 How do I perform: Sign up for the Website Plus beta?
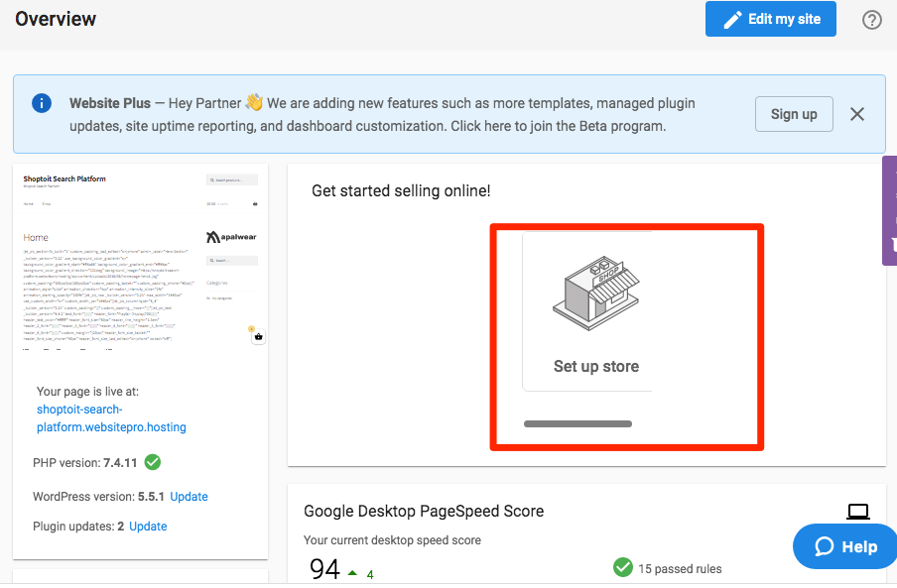(x=794, y=114)
